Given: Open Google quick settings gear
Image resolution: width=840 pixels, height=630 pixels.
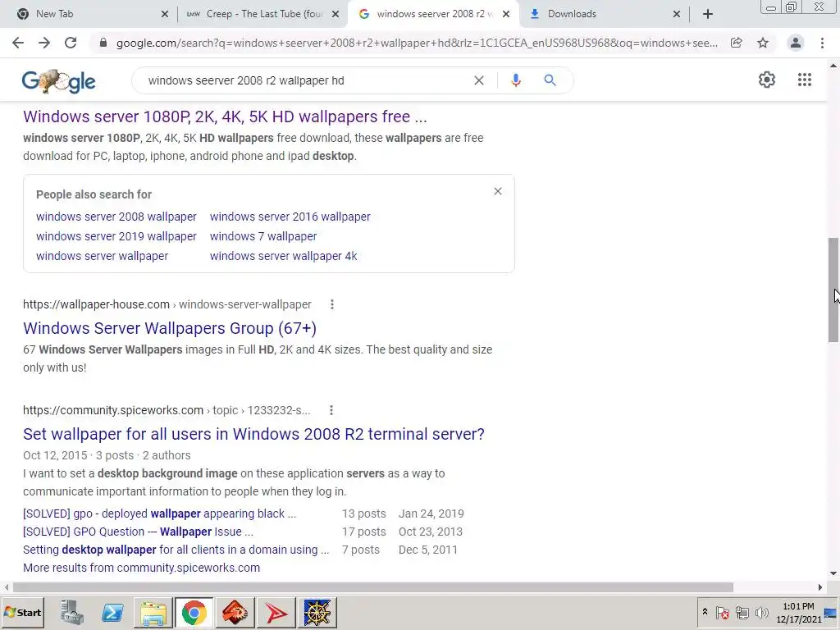Looking at the screenshot, I should click(767, 80).
